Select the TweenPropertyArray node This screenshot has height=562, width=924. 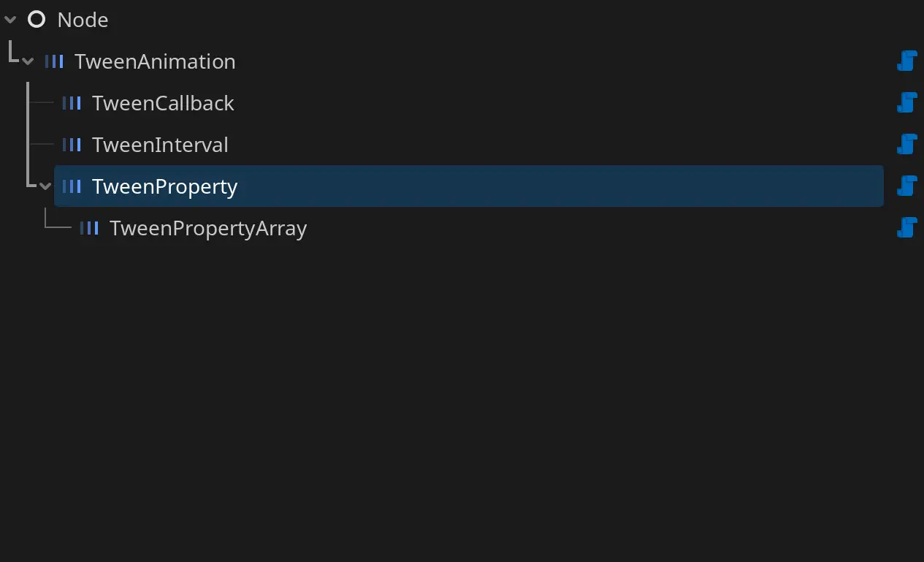[x=208, y=228]
